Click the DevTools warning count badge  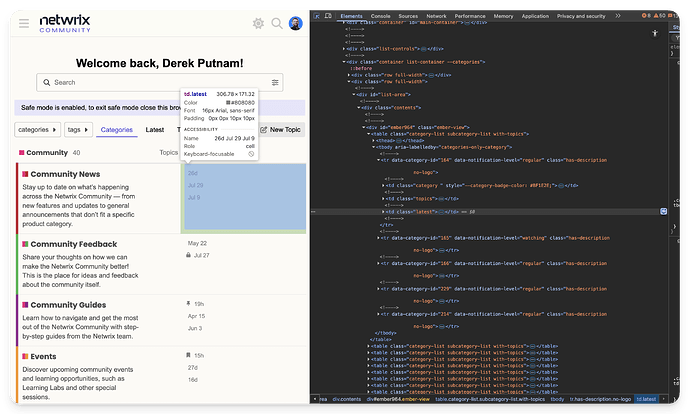660,15
